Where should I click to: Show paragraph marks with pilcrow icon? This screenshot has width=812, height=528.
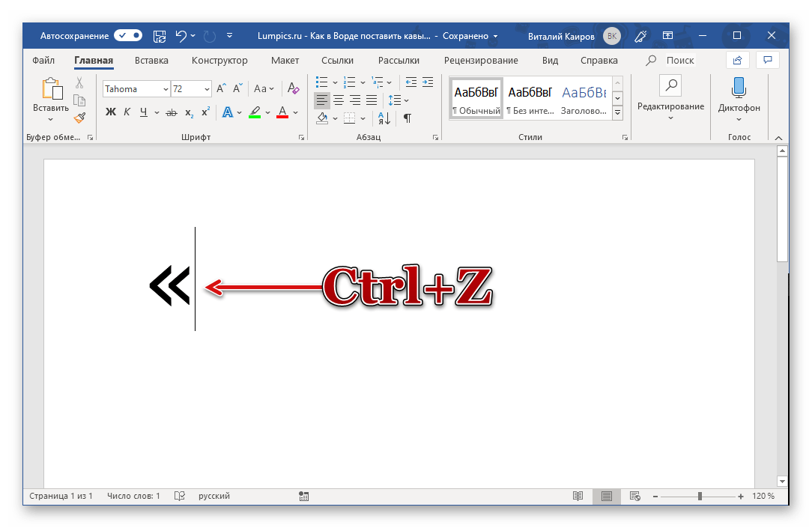coord(407,118)
